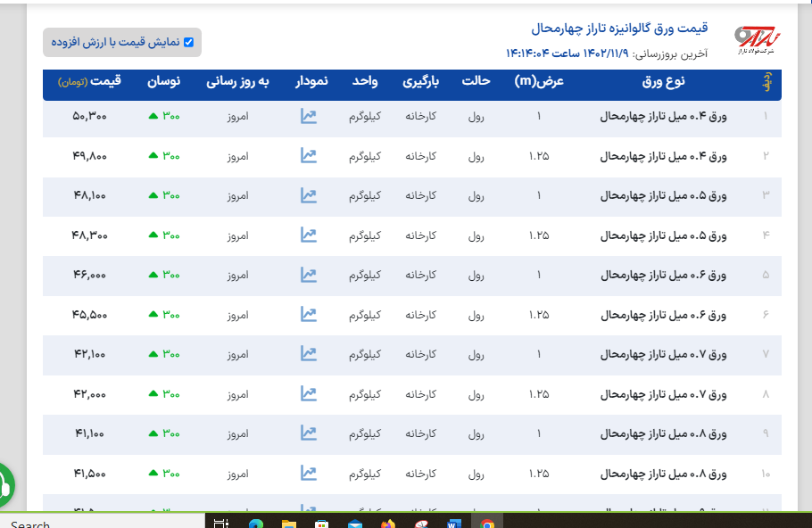Show chart for row 9 priced 41,100
Viewport: 812px width, 528px height.
pos(309,433)
